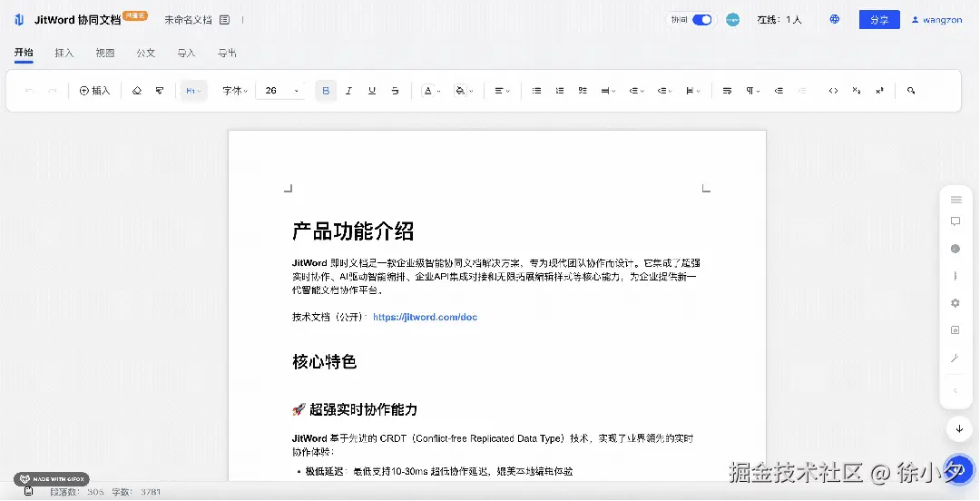The image size is (980, 501).
Task: Open the text color picker
Action: [431, 91]
